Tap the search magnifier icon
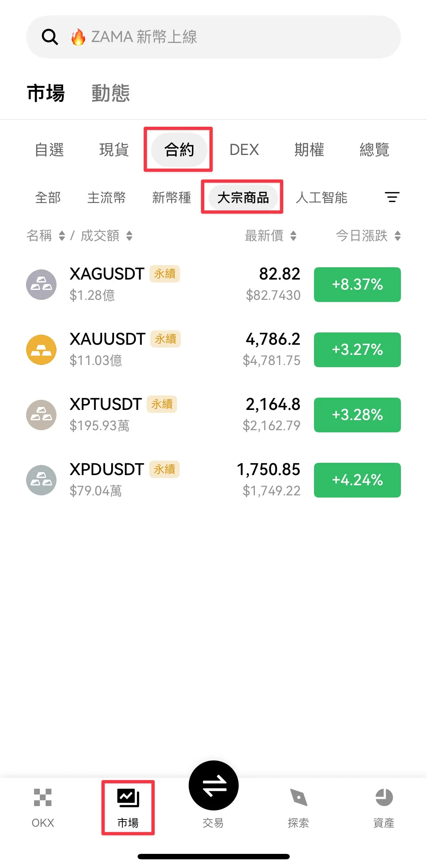 50,37
